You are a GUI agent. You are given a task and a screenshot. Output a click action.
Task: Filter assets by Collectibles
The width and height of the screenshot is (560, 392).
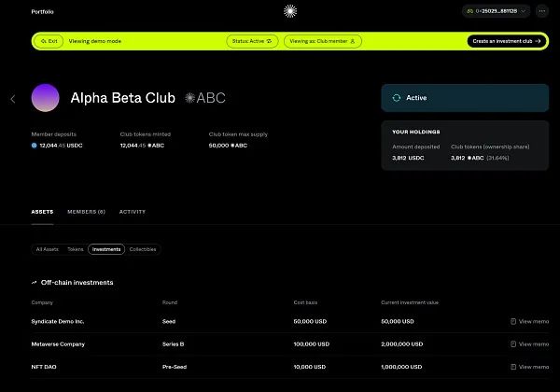[x=143, y=249]
